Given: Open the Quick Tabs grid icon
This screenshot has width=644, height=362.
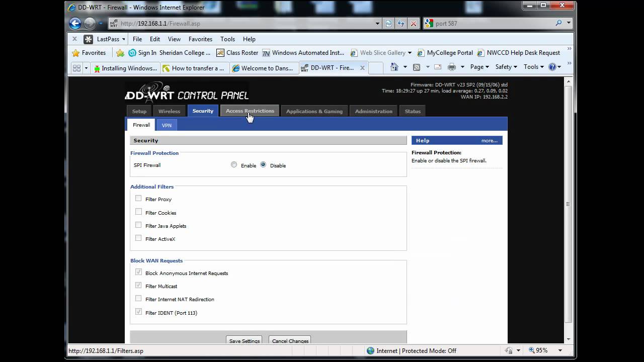Looking at the screenshot, I should click(x=77, y=68).
